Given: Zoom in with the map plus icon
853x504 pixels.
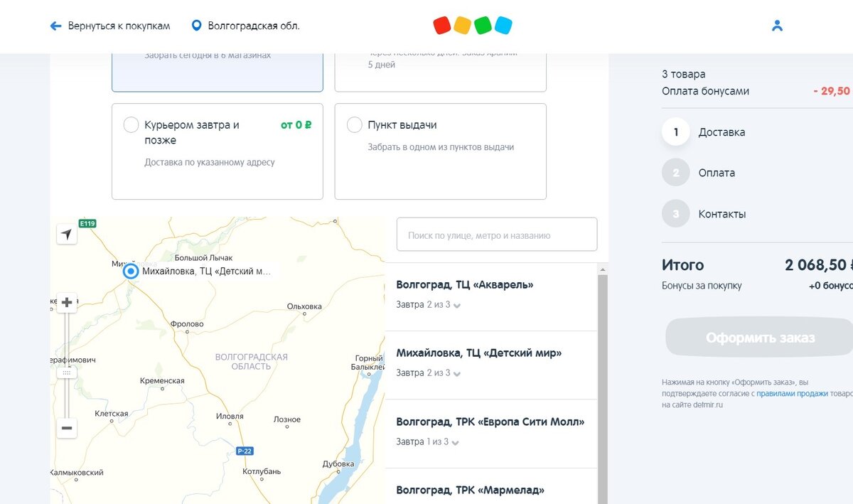Looking at the screenshot, I should (x=65, y=302).
